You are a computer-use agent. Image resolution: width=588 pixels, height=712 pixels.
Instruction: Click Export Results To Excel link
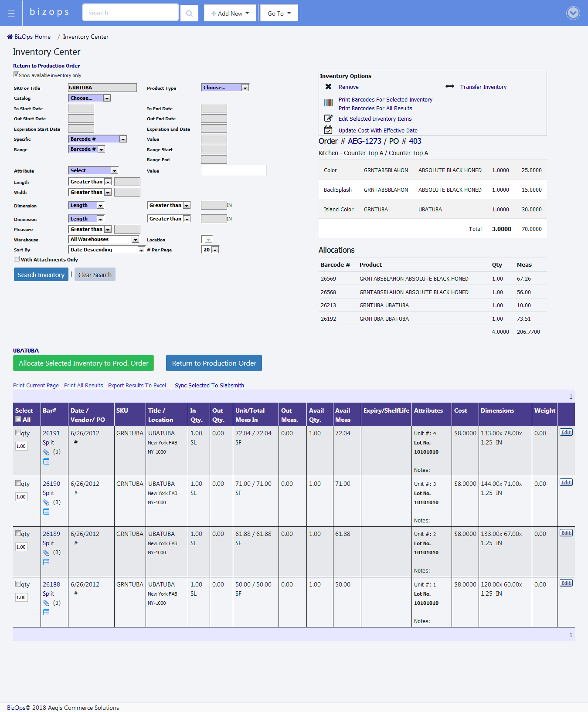point(137,386)
